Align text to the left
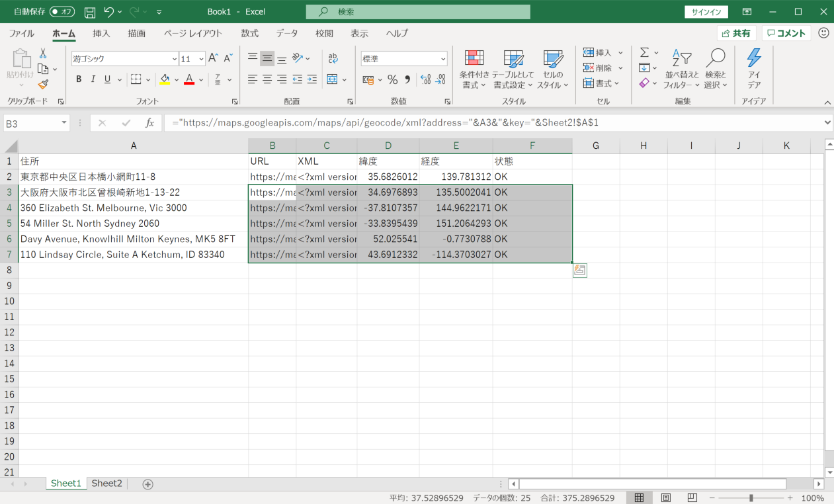This screenshot has width=834, height=504. point(253,79)
